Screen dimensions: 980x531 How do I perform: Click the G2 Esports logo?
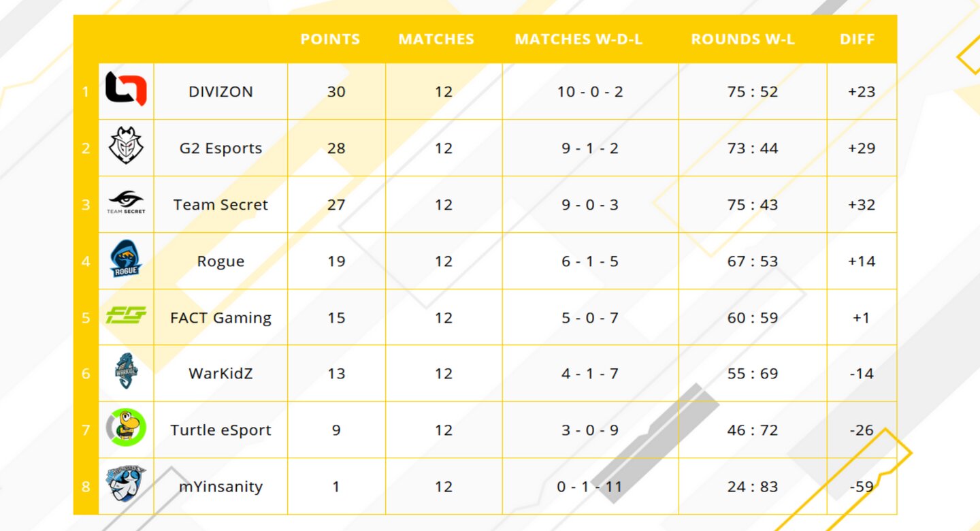126,146
